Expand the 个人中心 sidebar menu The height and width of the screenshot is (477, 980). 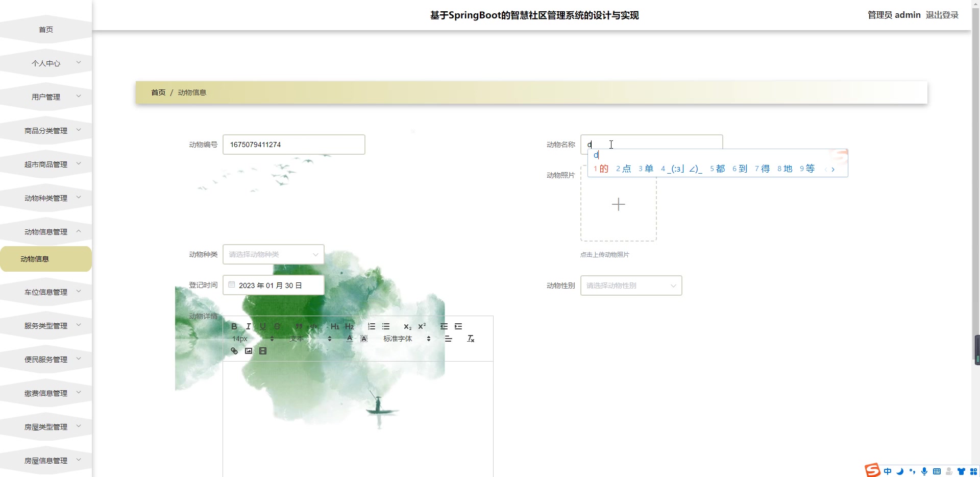[46, 63]
